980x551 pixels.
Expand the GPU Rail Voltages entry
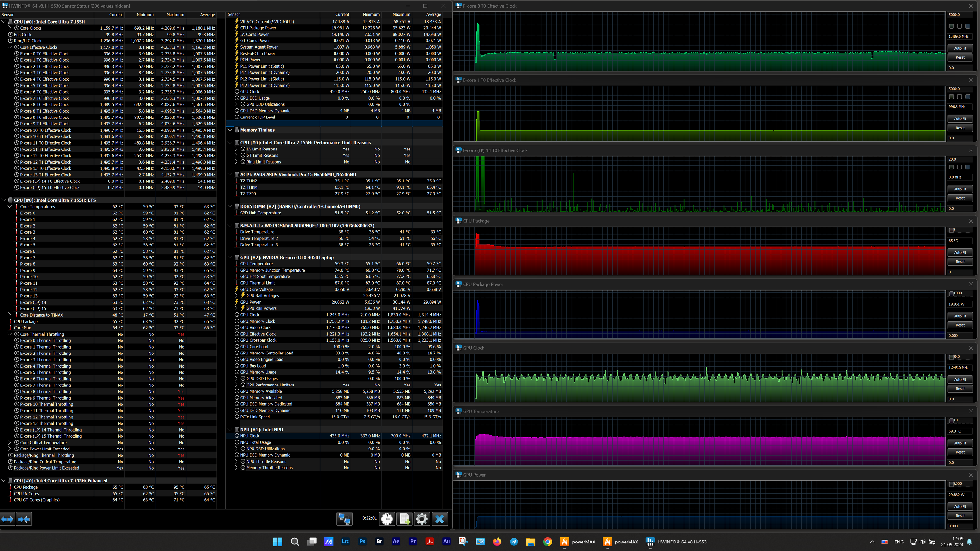pos(236,295)
